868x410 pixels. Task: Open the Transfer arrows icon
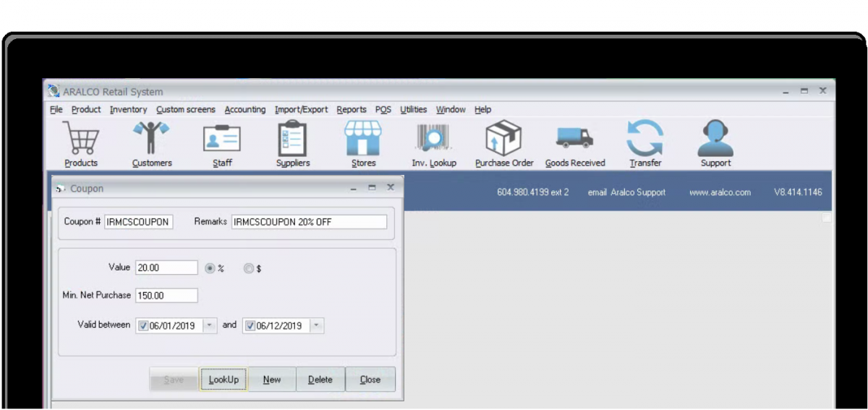[645, 138]
